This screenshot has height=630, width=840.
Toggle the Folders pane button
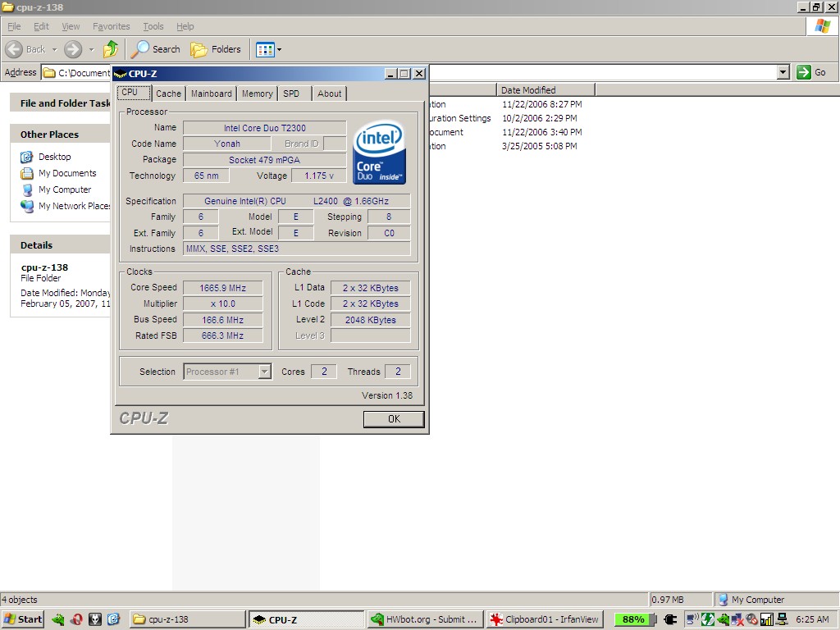[x=216, y=49]
